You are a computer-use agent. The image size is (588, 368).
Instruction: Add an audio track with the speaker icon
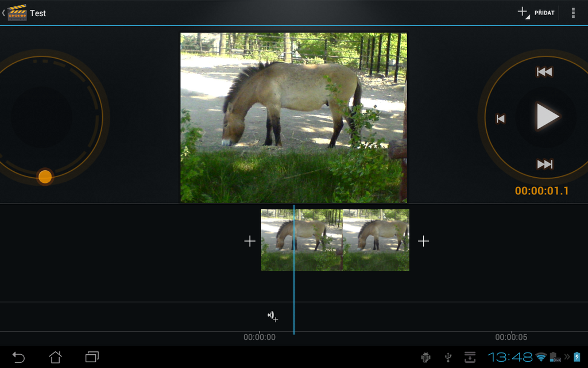point(272,316)
